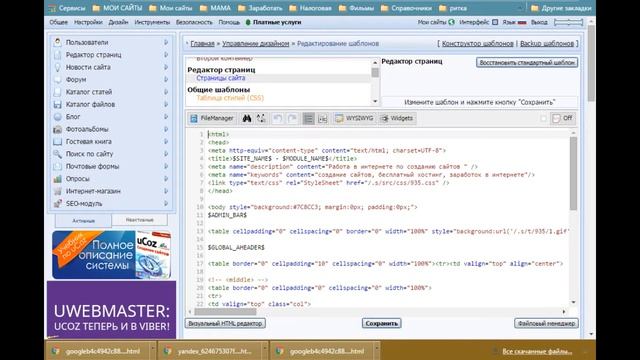
Task: Go to Управление дизайном breadcrumb link
Action: (x=256, y=43)
